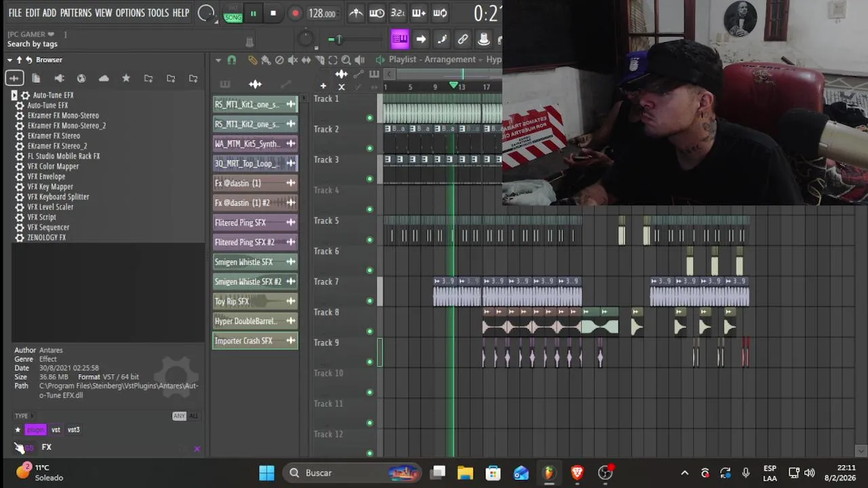This screenshot has height=488, width=868.
Task: Select ZENOLOGY FX in browser list
Action: (47, 238)
